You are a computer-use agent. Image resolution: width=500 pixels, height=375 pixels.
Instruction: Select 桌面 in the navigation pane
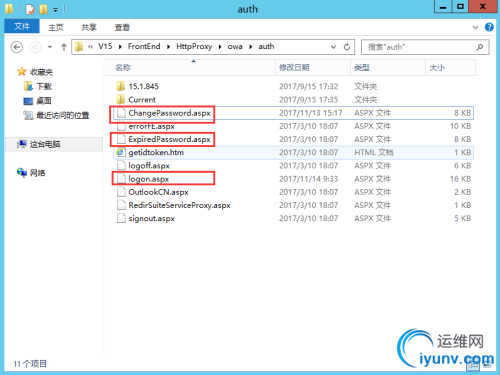pyautogui.click(x=44, y=101)
